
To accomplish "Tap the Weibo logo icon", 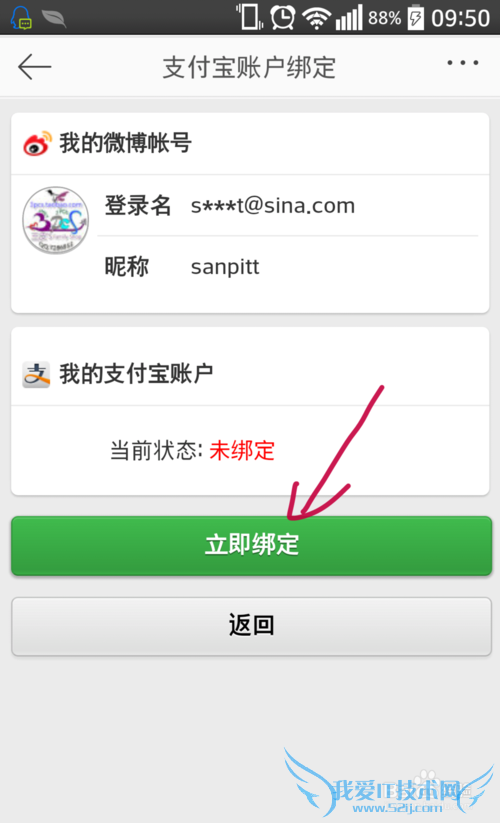I will (37, 143).
